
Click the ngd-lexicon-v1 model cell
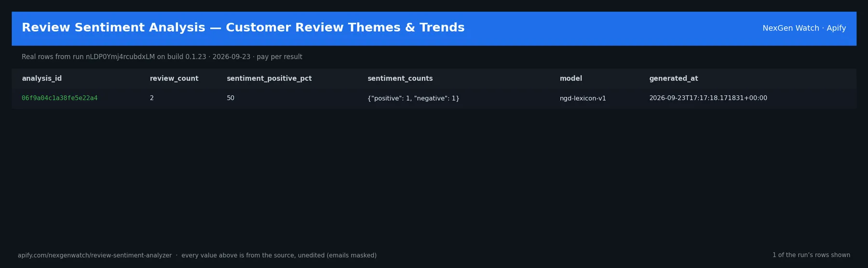(583, 98)
